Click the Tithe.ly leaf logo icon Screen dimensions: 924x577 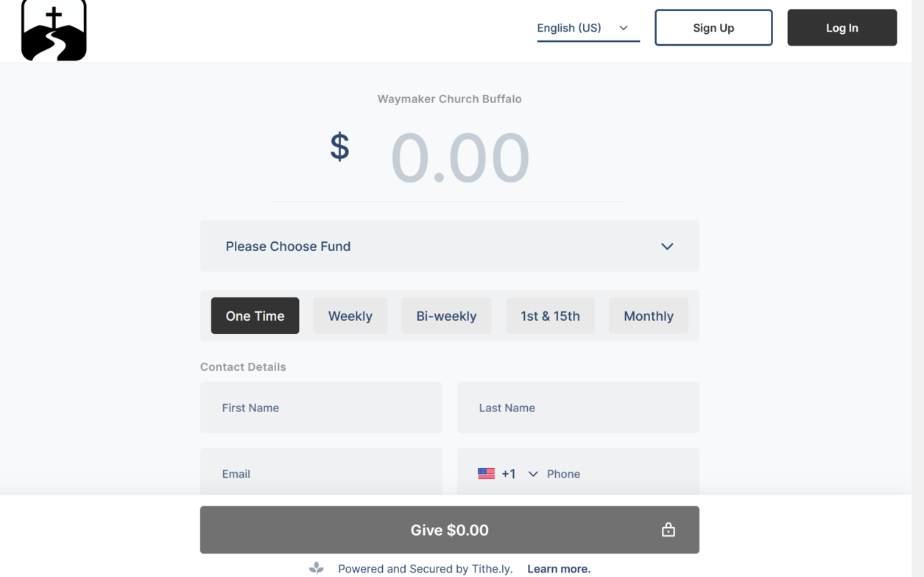click(x=317, y=568)
